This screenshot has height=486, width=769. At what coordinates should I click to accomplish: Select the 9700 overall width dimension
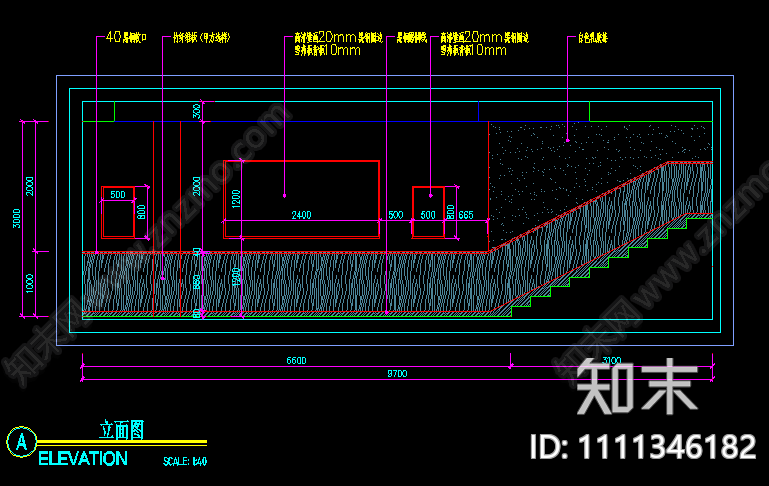click(397, 374)
